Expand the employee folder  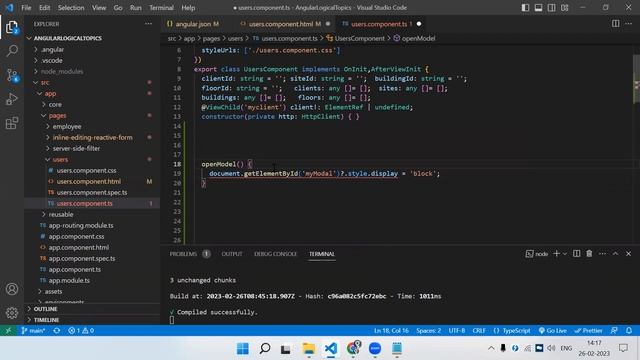coord(67,127)
